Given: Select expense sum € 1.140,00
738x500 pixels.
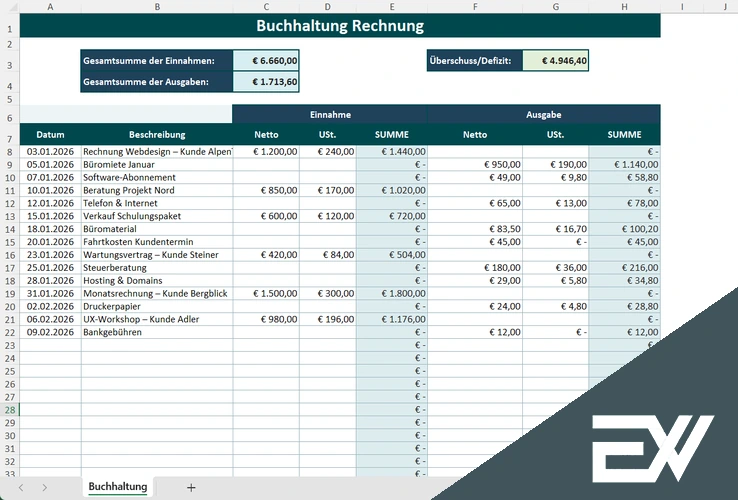Looking at the screenshot, I should (625, 165).
